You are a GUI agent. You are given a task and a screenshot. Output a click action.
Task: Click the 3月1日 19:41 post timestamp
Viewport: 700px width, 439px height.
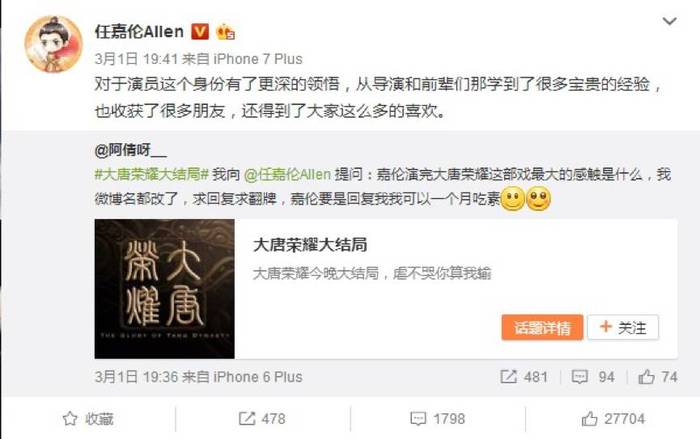pos(136,59)
